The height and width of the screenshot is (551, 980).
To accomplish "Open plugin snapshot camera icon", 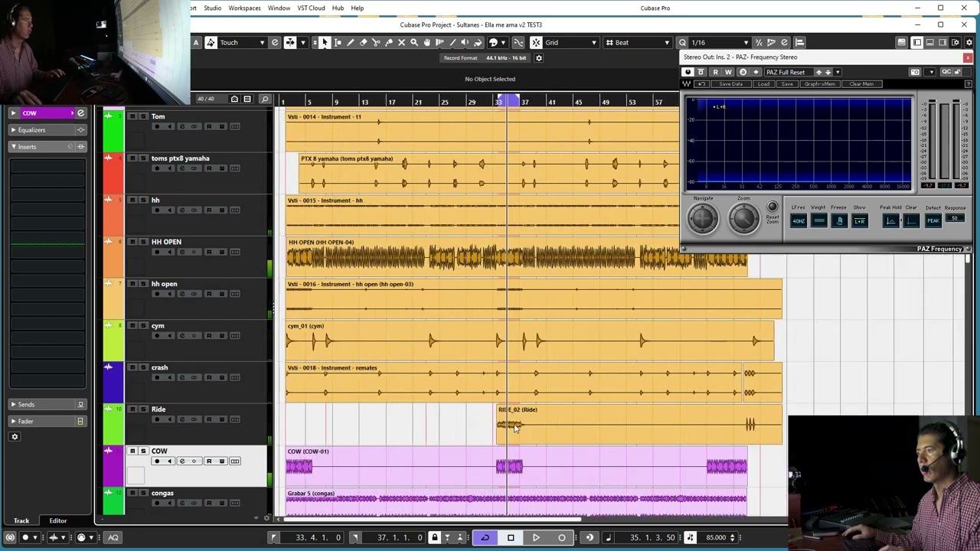I will point(915,72).
